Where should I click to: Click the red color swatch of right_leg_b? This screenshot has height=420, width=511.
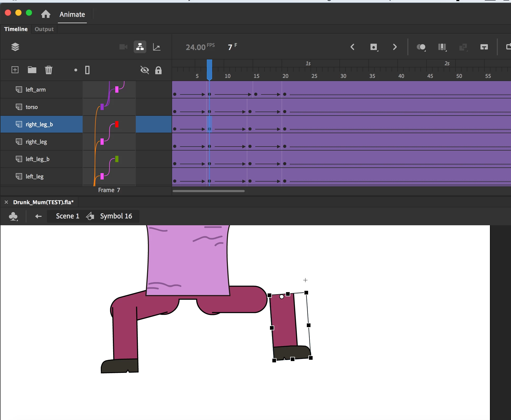(x=117, y=124)
